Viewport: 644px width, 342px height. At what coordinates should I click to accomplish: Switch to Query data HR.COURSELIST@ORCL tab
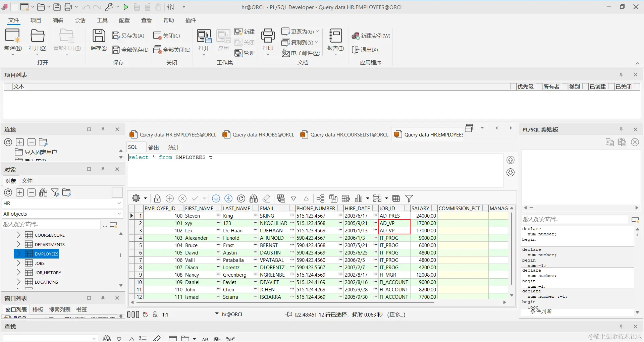click(344, 135)
